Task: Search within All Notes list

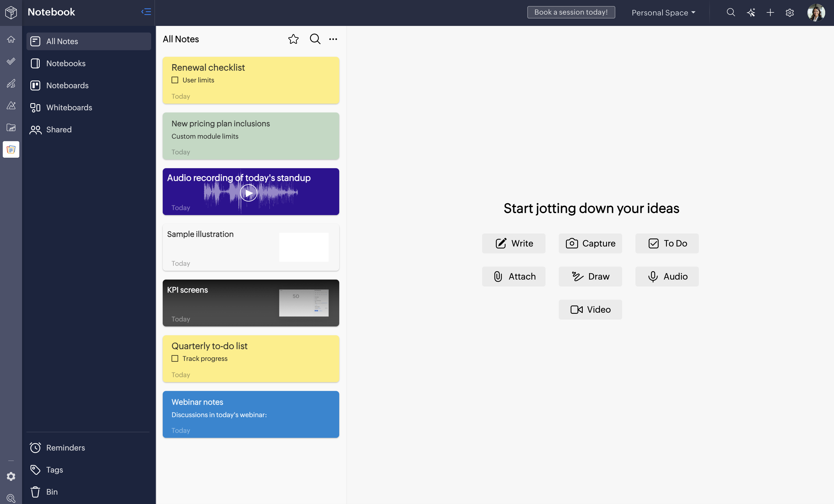Action: click(315, 39)
